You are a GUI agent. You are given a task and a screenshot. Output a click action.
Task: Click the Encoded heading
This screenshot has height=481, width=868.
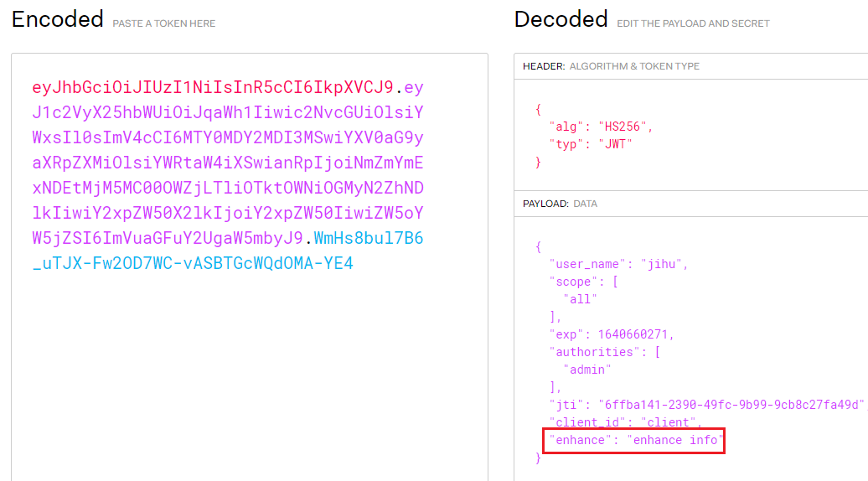coord(58,19)
